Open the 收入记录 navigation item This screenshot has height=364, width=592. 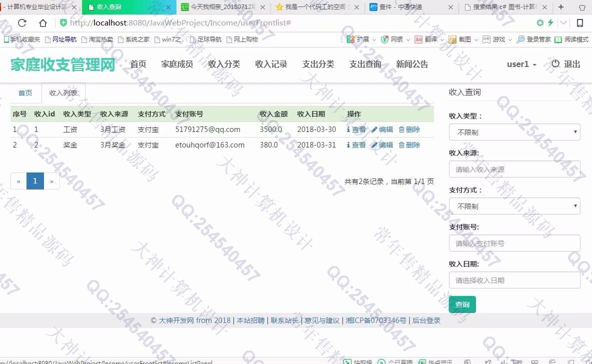coord(271,64)
